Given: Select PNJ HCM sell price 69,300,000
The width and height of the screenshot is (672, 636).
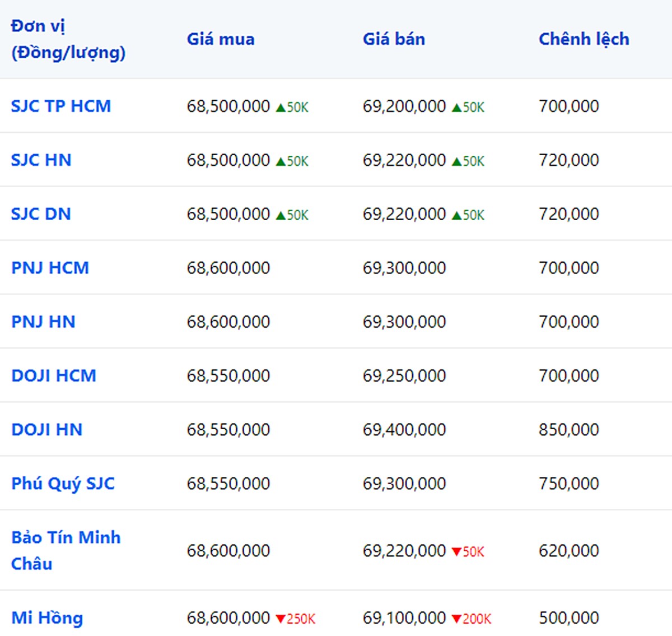Looking at the screenshot, I should coord(404,267).
